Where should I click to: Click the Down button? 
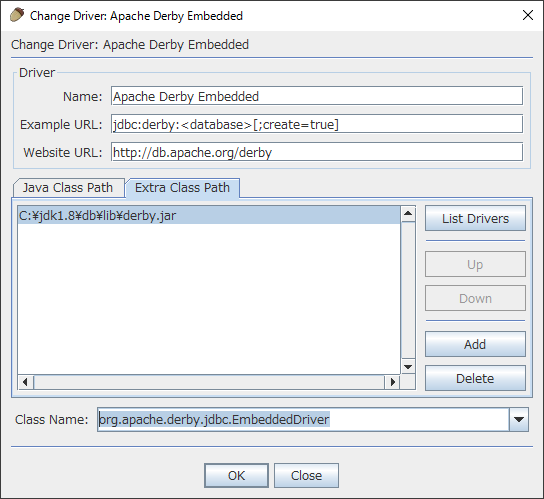(475, 298)
